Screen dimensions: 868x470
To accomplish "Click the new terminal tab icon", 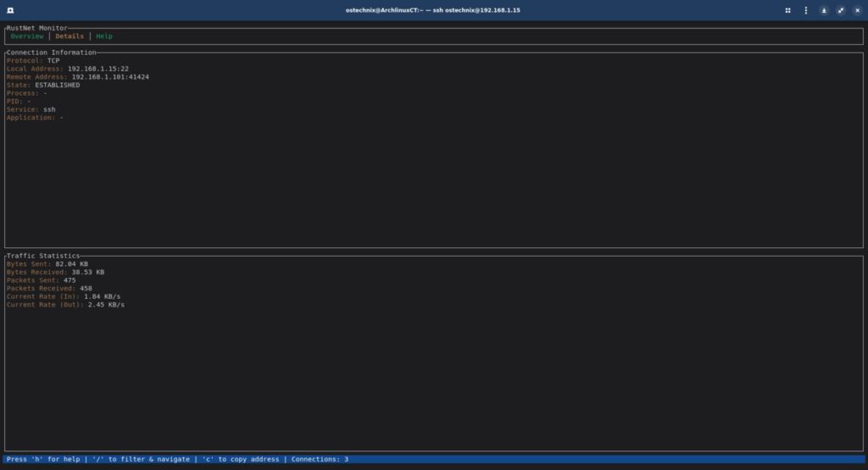I will (11, 10).
